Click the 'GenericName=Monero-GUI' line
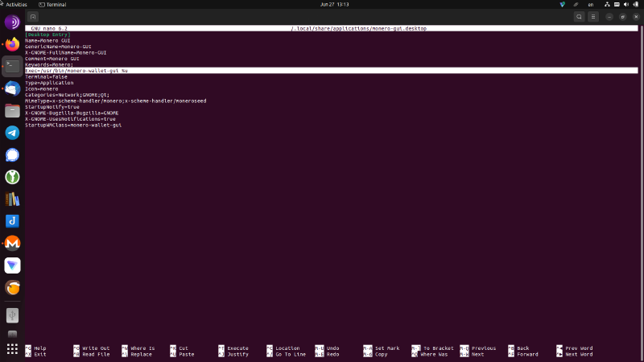The height and width of the screenshot is (362, 644). tap(58, 47)
